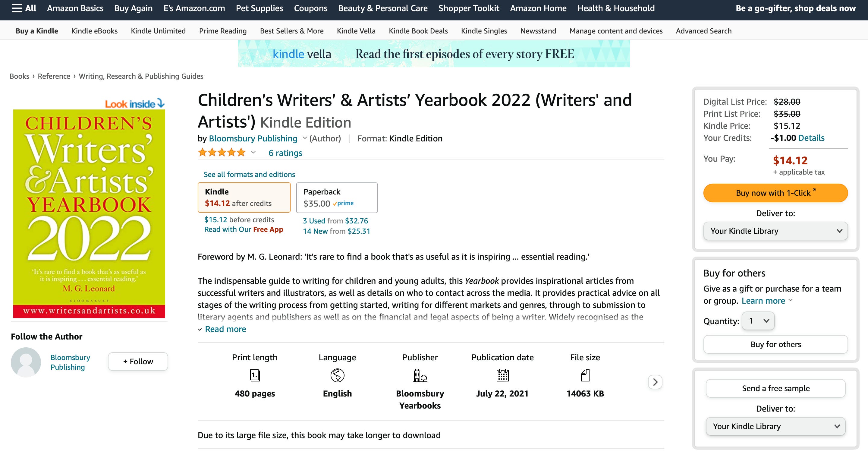Show next product details with the arrow
868x455 pixels.
(x=655, y=382)
